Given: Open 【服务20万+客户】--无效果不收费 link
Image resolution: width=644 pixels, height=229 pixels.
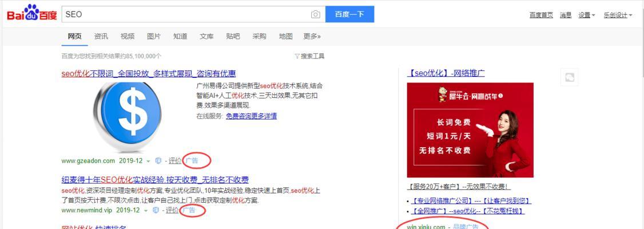Looking at the screenshot, I should pos(459,187).
